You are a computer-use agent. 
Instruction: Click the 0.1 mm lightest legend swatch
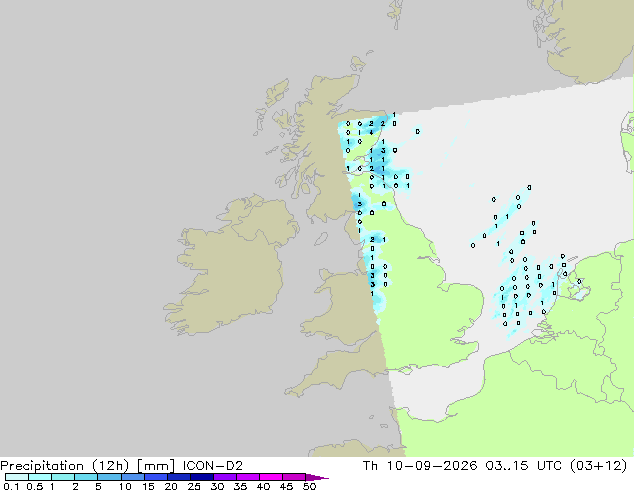click(17, 477)
